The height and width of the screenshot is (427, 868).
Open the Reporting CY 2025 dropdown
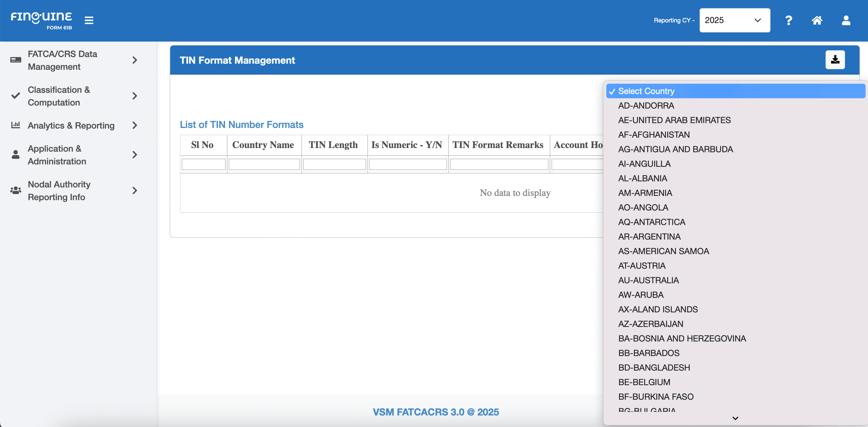[x=734, y=20]
